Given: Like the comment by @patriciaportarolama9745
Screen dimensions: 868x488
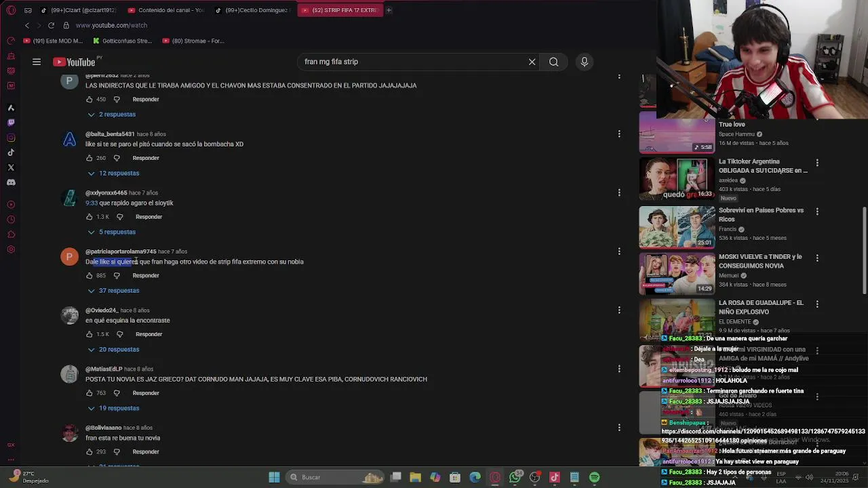Looking at the screenshot, I should pyautogui.click(x=89, y=276).
